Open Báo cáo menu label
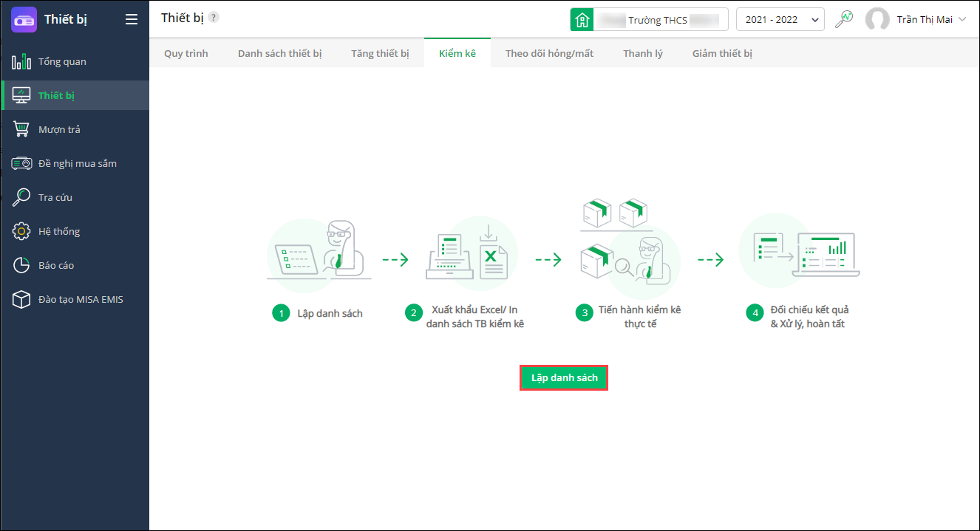The image size is (980, 531). coord(56,265)
